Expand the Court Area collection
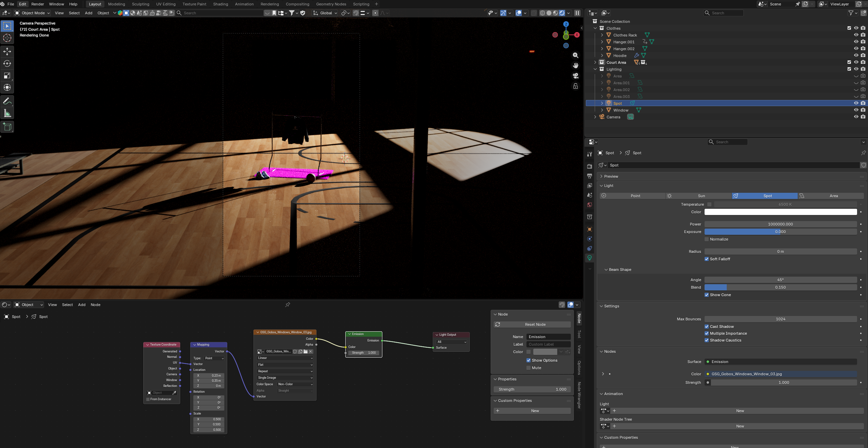 [x=595, y=62]
